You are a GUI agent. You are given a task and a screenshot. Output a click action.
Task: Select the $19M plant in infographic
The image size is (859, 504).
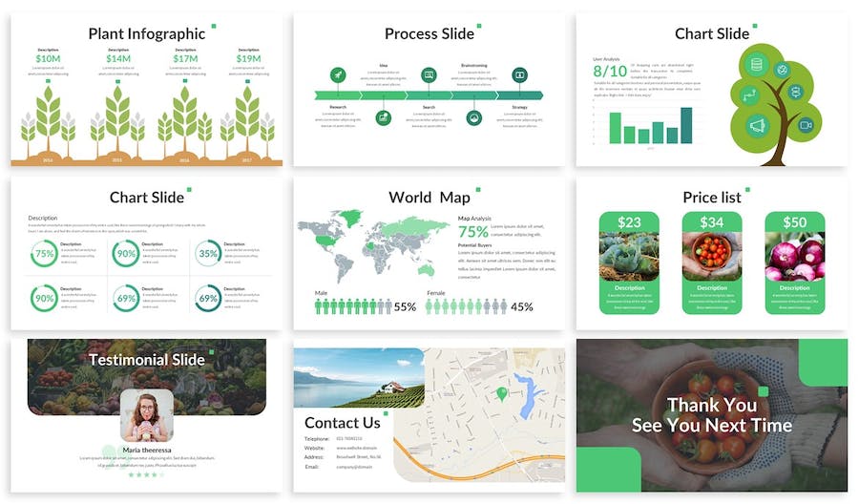point(247,119)
